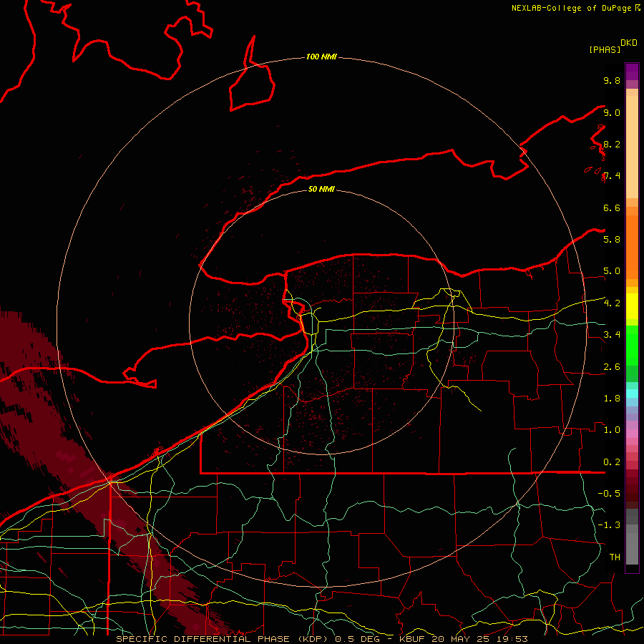Click the cyan segment of the color bar

coord(632,393)
